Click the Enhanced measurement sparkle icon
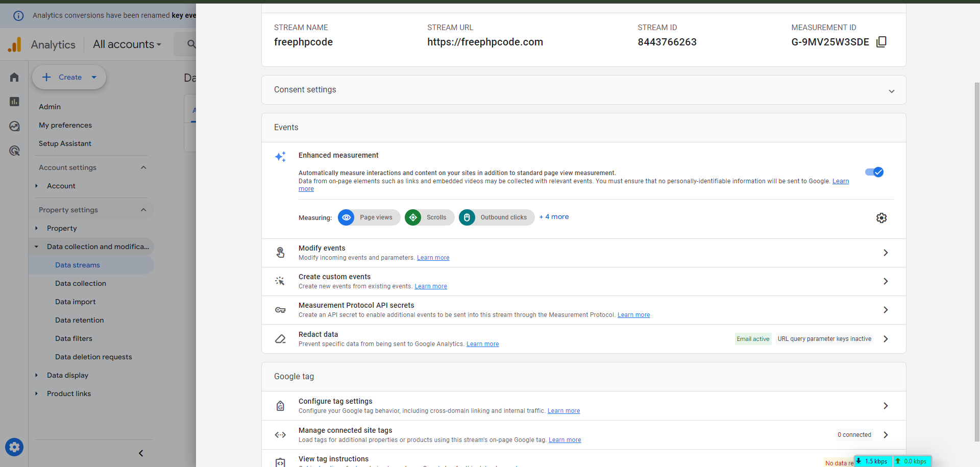 click(x=280, y=157)
